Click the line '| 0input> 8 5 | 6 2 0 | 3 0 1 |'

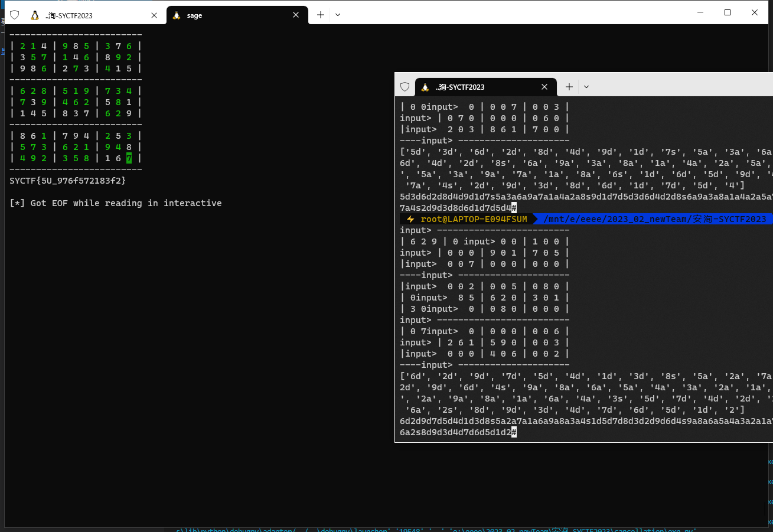[x=485, y=298]
